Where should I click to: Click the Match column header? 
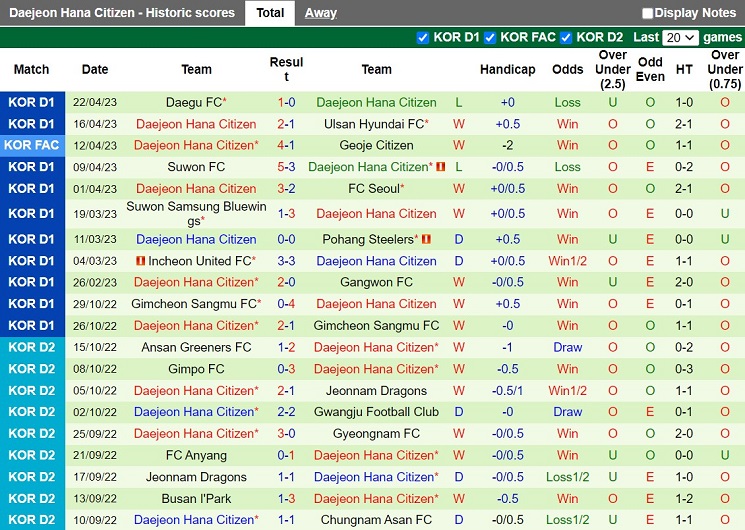coord(31,69)
